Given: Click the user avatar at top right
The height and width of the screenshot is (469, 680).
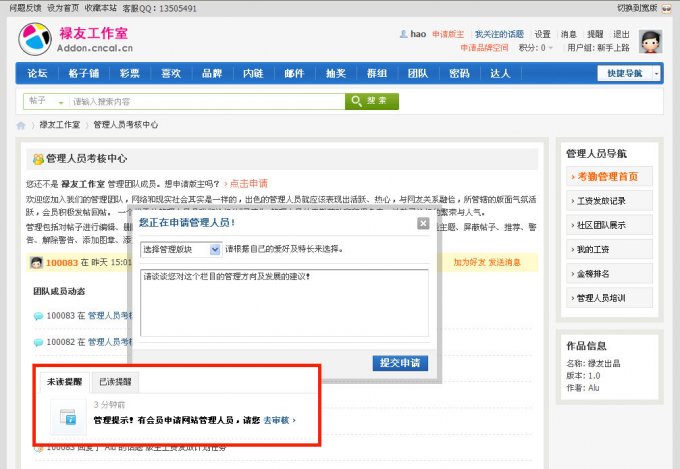Looking at the screenshot, I should 651,41.
